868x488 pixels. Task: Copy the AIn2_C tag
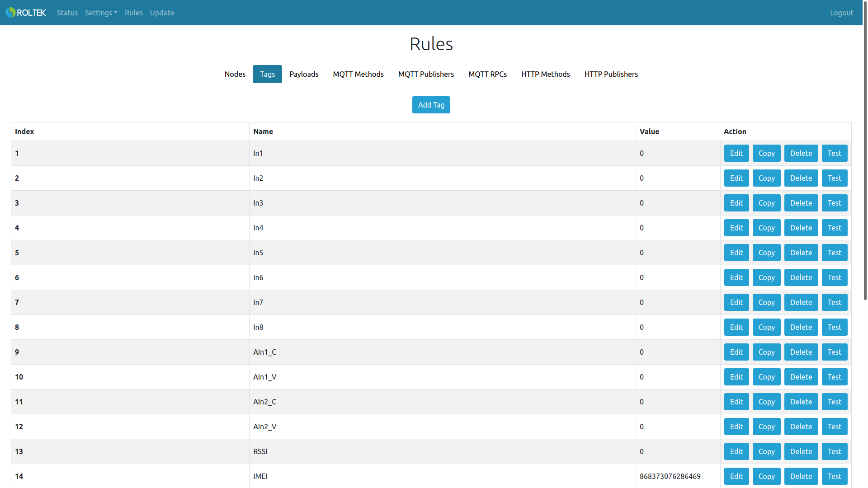766,402
